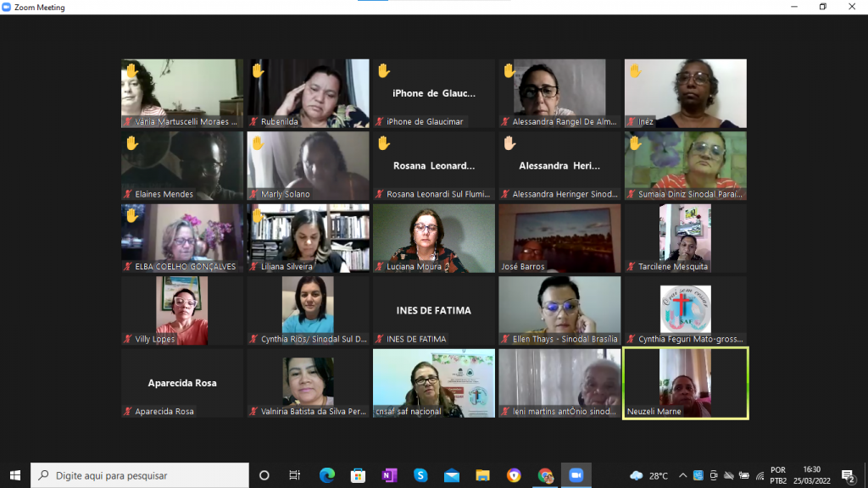Viewport: 868px width, 488px height.
Task: Open Microsoft Store from the taskbar
Action: (x=358, y=475)
